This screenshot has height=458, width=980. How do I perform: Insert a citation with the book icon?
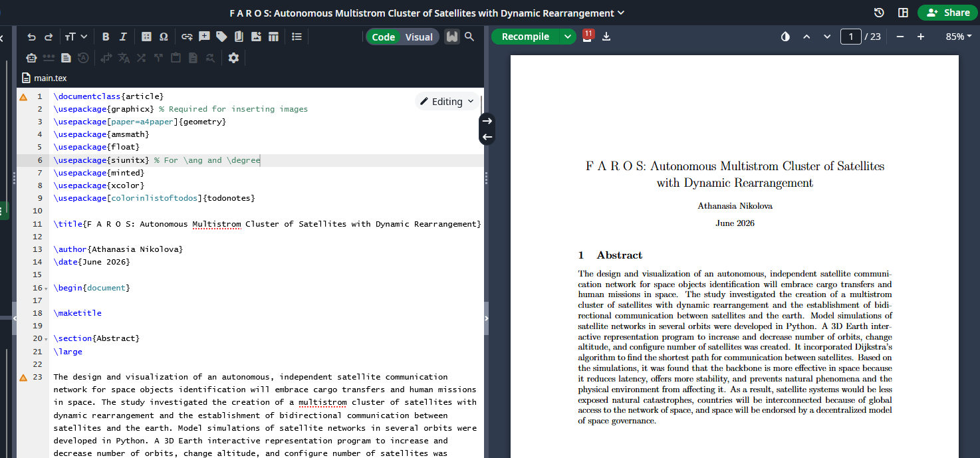[239, 37]
